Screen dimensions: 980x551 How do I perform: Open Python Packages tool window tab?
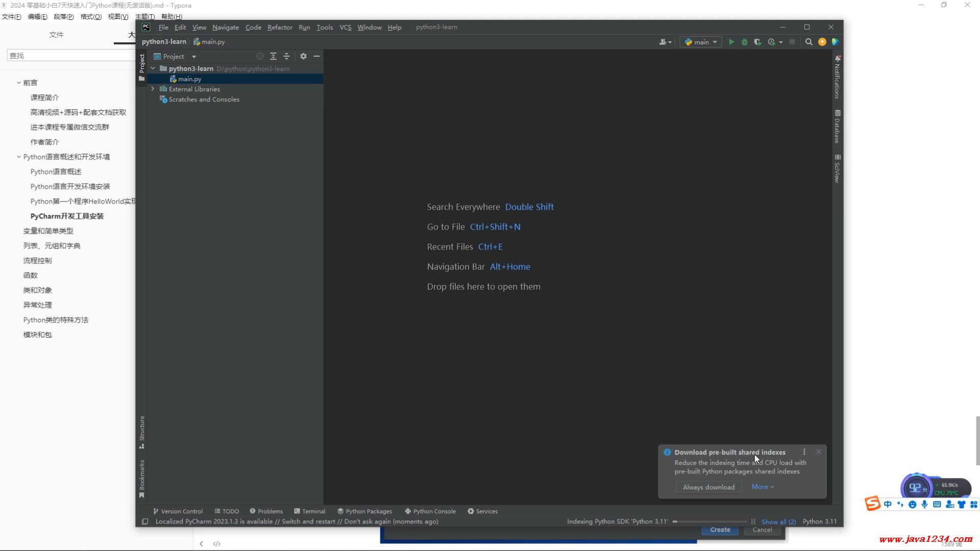(364, 511)
